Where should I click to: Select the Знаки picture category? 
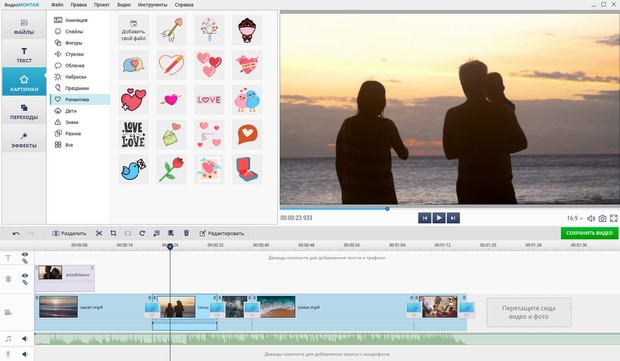pyautogui.click(x=79, y=122)
